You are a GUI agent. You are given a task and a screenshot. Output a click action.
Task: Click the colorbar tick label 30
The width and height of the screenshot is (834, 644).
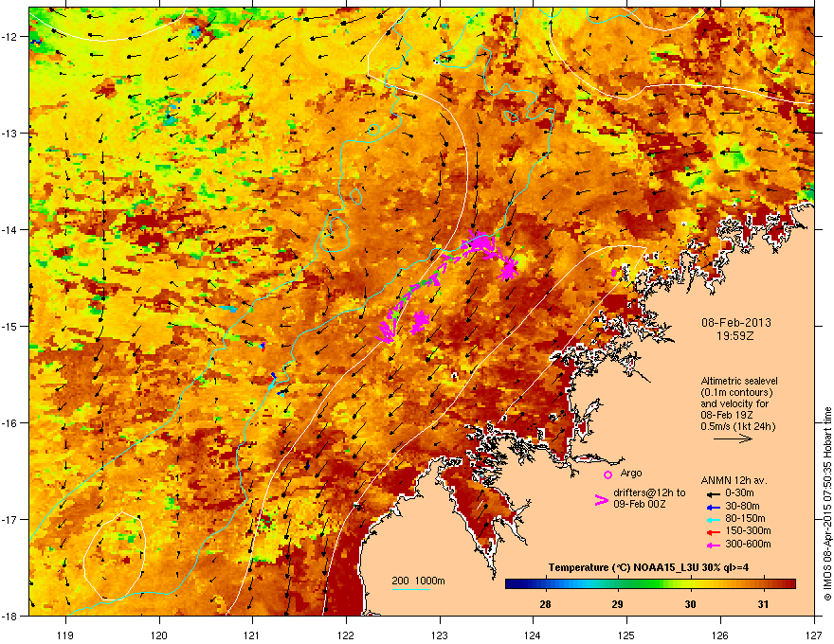690,604
